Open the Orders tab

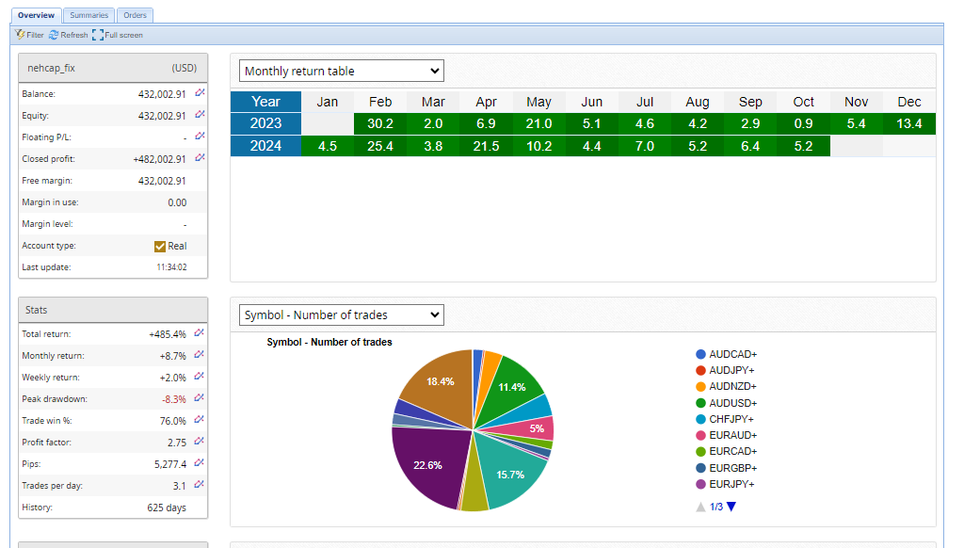tap(136, 15)
